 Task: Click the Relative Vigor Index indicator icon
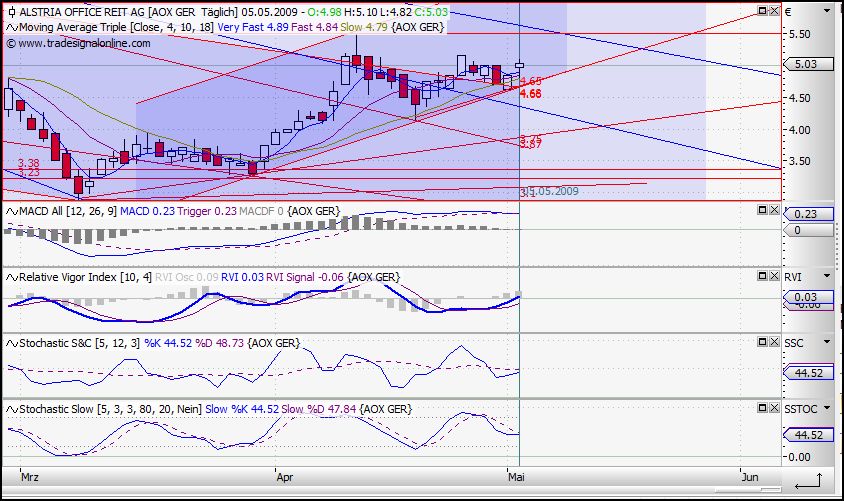coord(12,278)
